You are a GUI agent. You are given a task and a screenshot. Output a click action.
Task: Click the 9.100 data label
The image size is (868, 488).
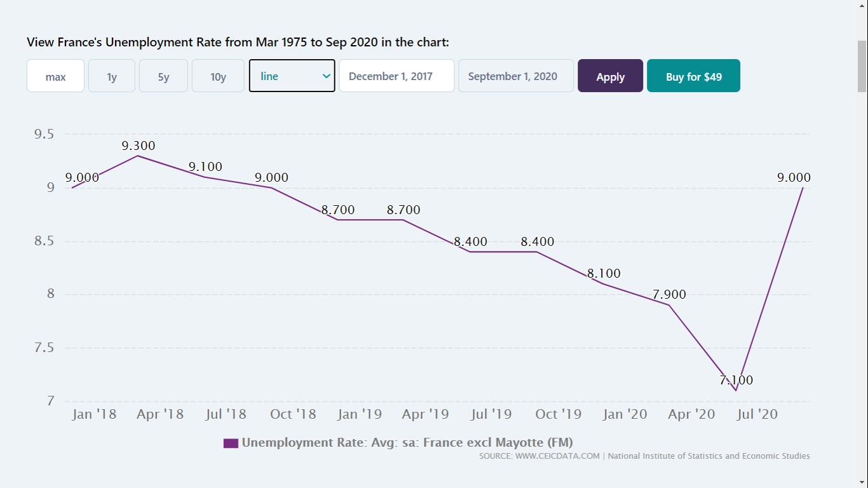205,166
